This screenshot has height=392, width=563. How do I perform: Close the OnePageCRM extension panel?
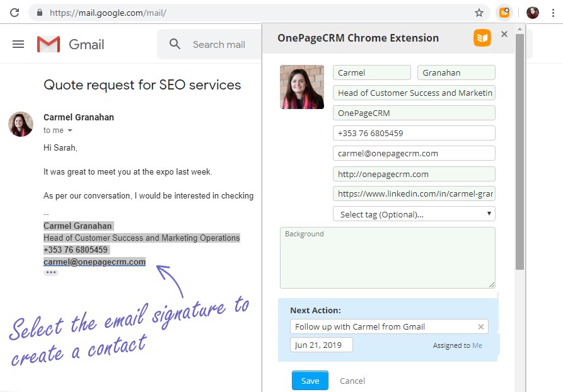(504, 34)
